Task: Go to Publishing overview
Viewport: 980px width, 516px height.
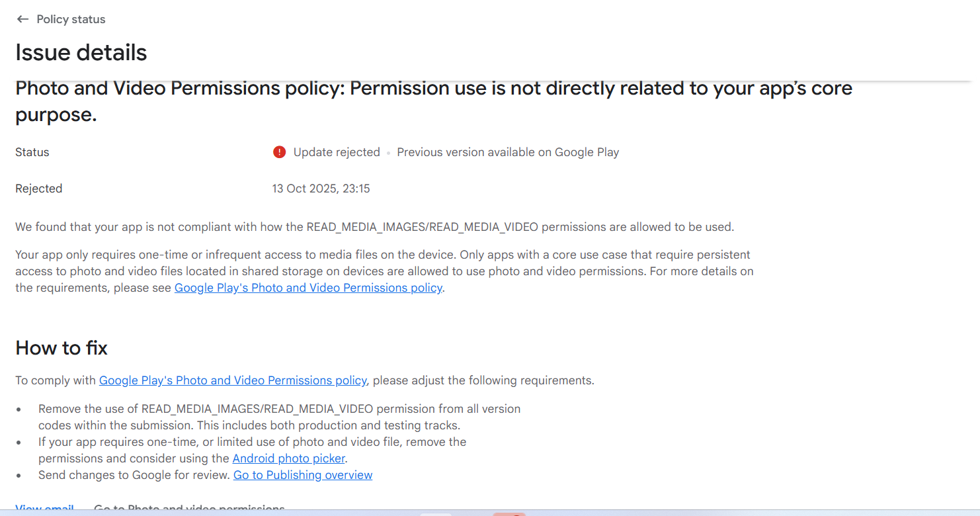Action: (x=303, y=475)
